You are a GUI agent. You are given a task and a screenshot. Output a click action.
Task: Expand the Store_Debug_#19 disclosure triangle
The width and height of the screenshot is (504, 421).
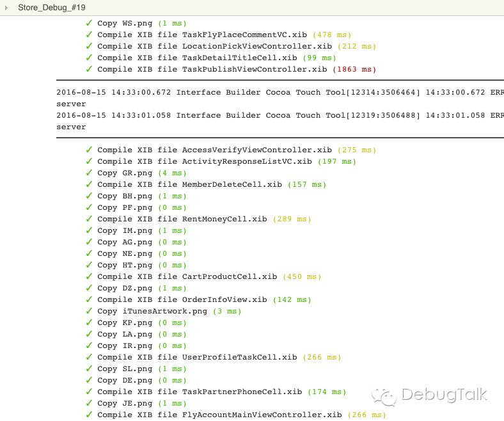6,8
